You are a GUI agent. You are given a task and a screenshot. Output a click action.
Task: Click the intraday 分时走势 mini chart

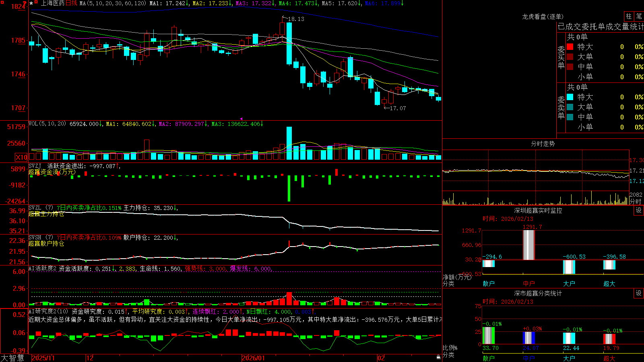(x=536, y=177)
